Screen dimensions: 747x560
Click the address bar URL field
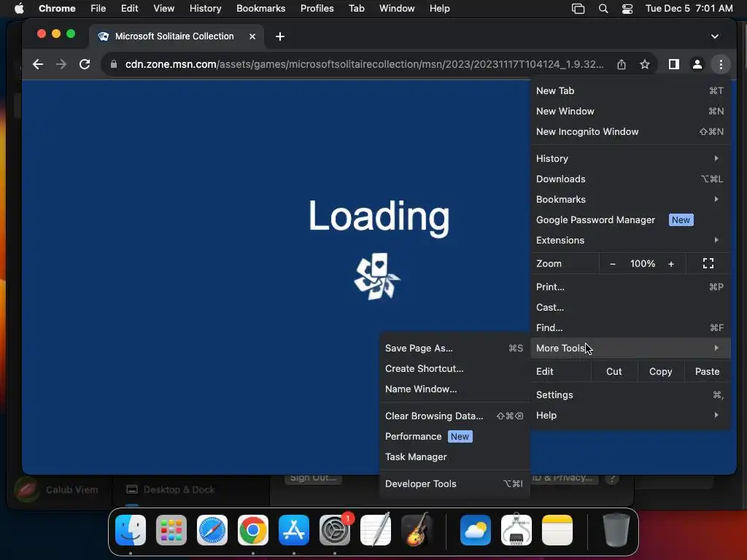pyautogui.click(x=364, y=64)
